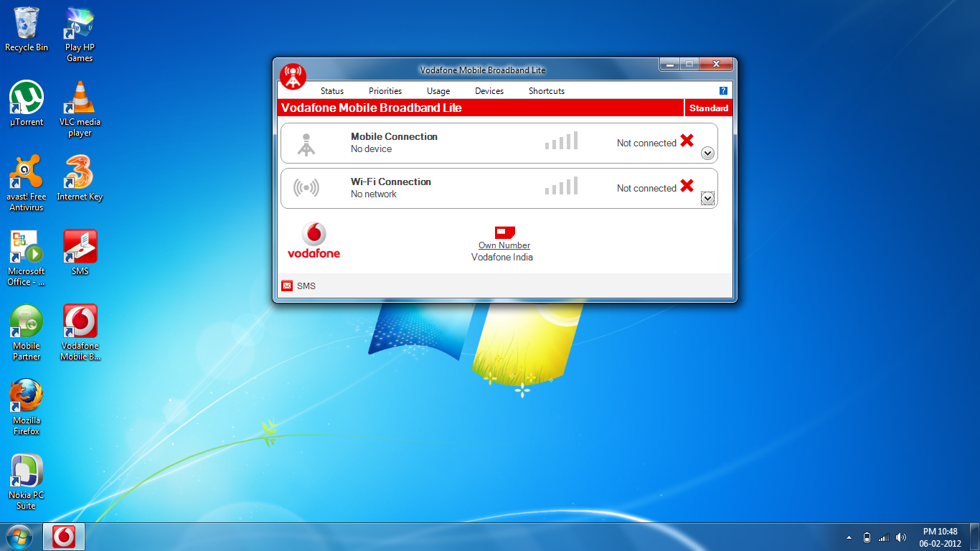Click 'Wi-Fi Connection' heading text
Image resolution: width=980 pixels, height=551 pixels.
point(391,182)
